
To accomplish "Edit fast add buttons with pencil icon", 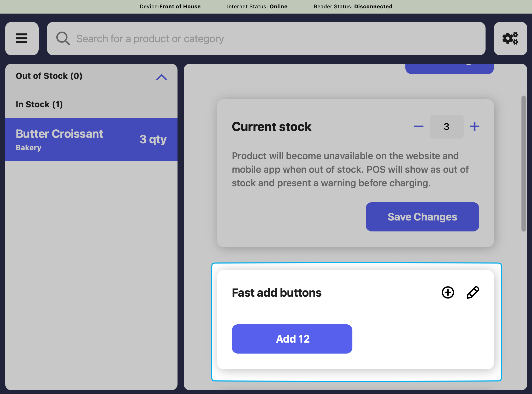I will point(473,292).
